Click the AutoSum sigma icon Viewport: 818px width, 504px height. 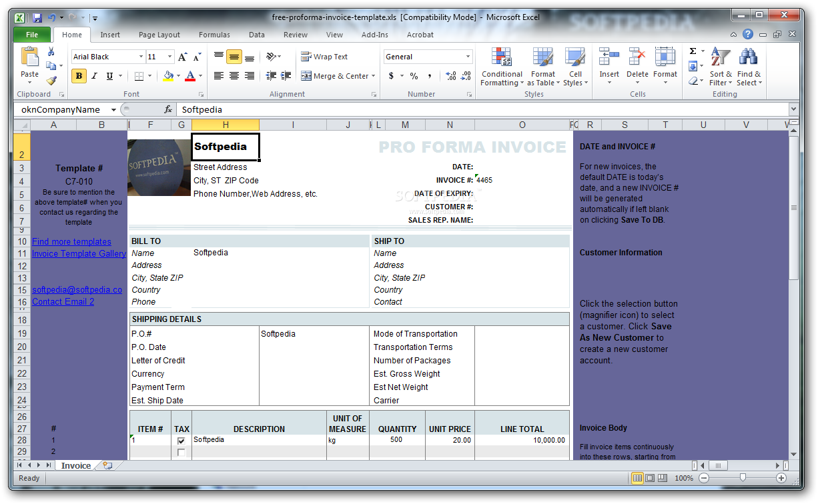coord(693,51)
